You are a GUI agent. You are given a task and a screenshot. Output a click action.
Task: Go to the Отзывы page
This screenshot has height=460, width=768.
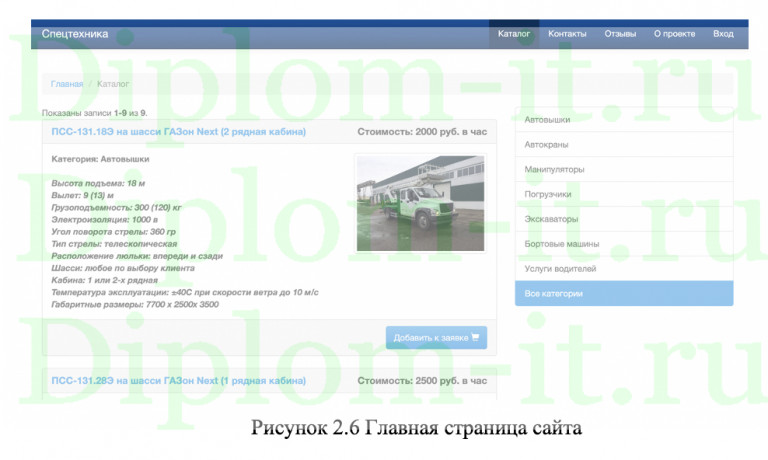620,34
